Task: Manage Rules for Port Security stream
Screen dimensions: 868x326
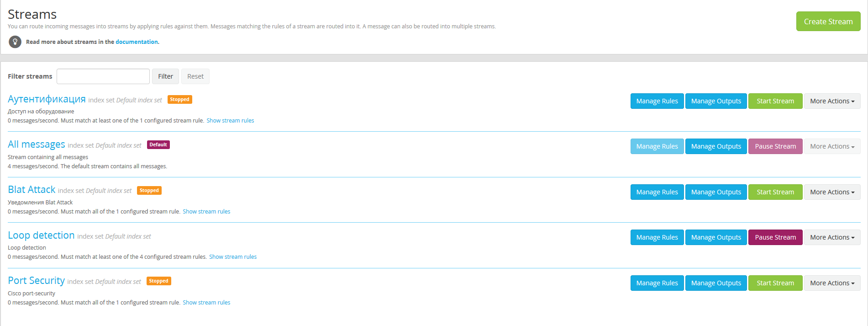Action: tap(657, 283)
